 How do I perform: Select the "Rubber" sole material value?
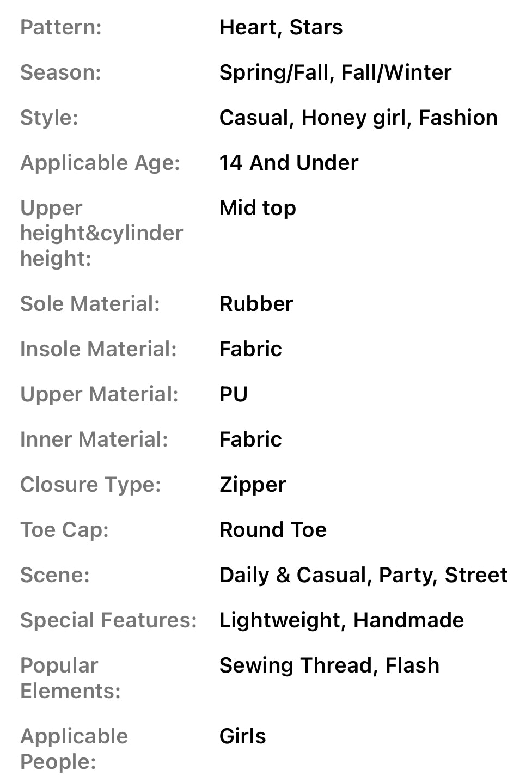coord(256,304)
